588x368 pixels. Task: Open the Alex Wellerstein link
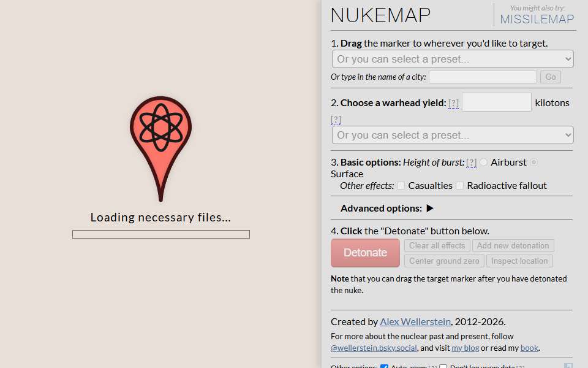pos(415,322)
